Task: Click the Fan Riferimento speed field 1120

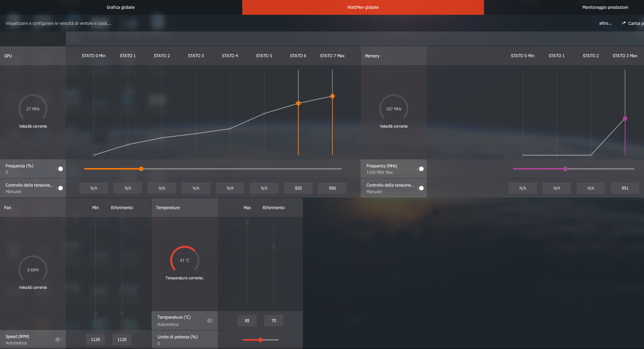Action: pos(122,339)
